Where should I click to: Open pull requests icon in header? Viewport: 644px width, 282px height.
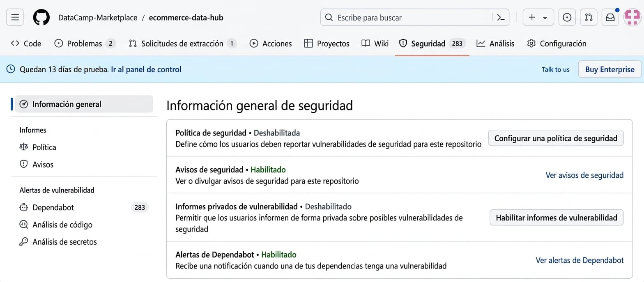pos(589,17)
